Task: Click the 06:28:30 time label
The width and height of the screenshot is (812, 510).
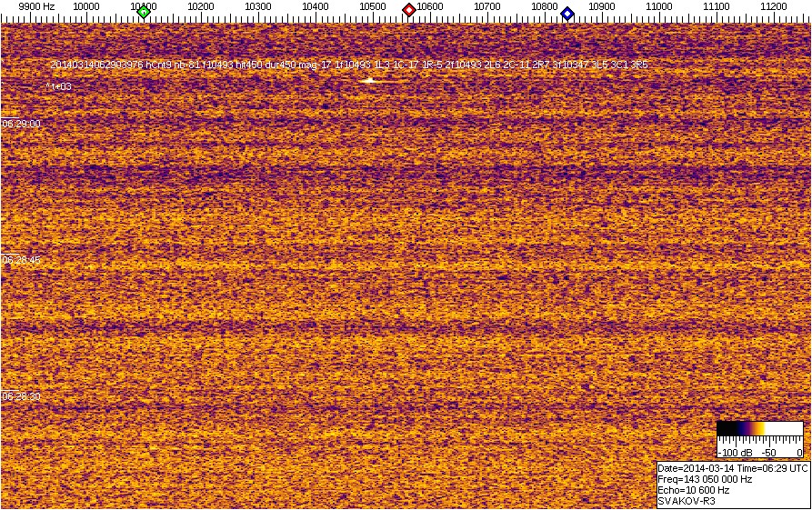Action: tap(21, 396)
